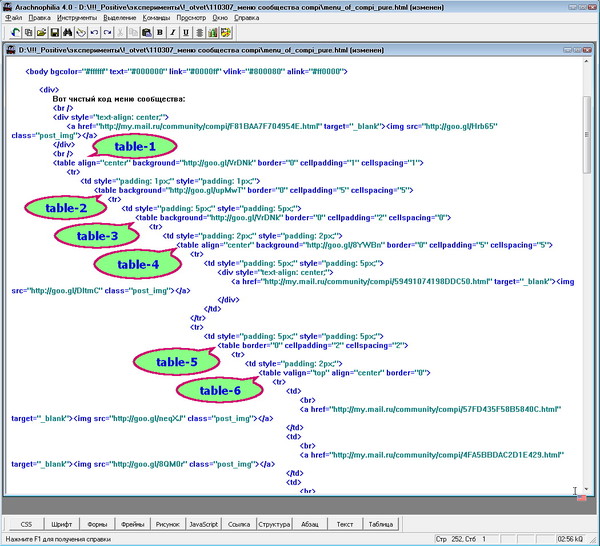Click the JavaScript button
This screenshot has width=600, height=546.
203,524
